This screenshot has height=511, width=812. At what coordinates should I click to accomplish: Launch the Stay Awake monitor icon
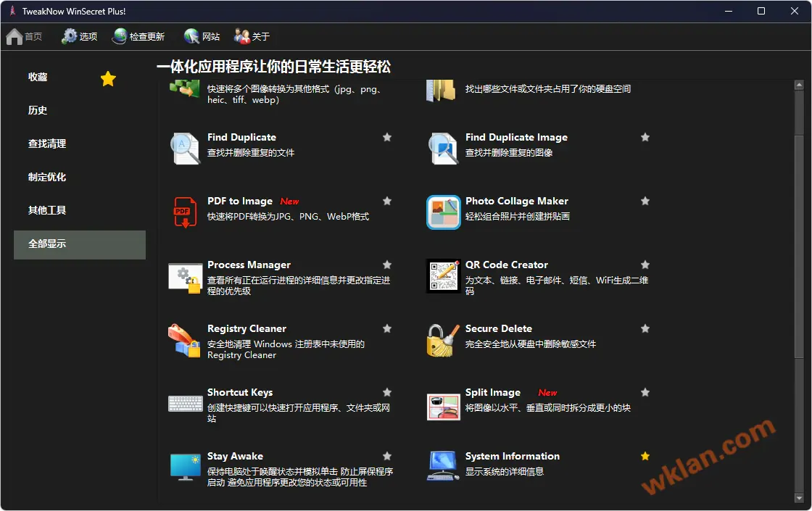click(185, 467)
